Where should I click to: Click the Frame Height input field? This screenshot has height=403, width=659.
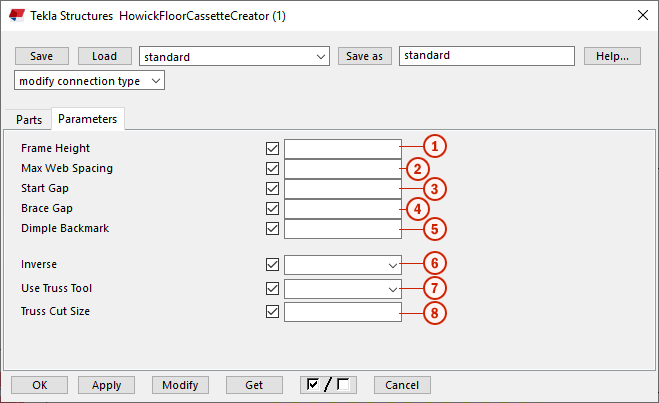click(x=343, y=149)
